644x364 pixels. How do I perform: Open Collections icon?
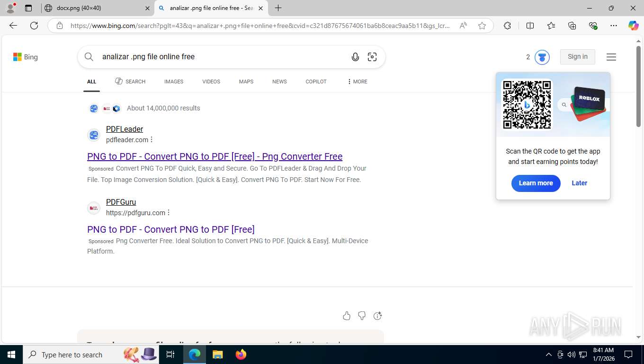tap(572, 26)
